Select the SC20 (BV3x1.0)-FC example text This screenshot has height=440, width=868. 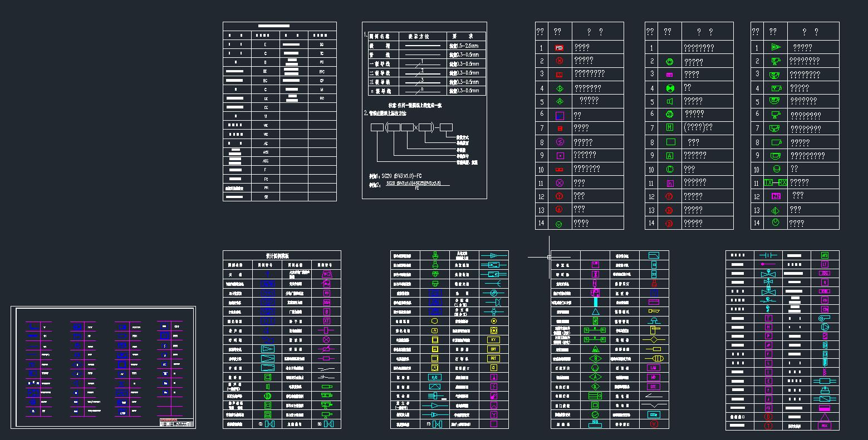coord(399,176)
